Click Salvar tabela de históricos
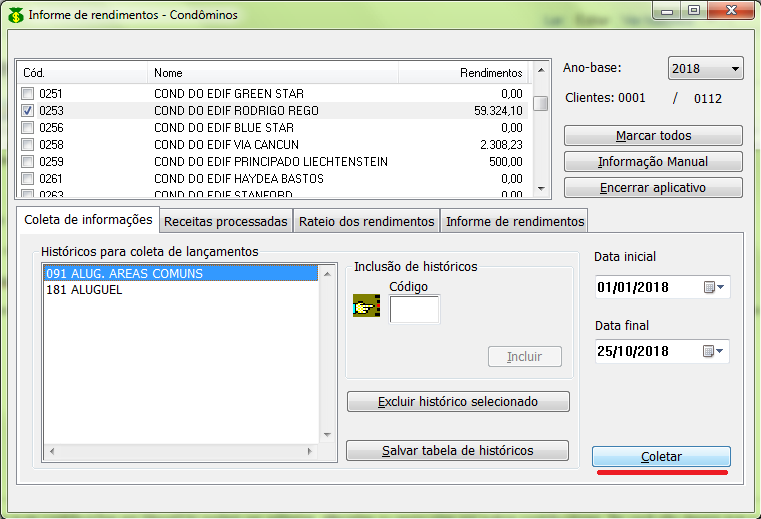The width and height of the screenshot is (761, 519). pos(457,451)
